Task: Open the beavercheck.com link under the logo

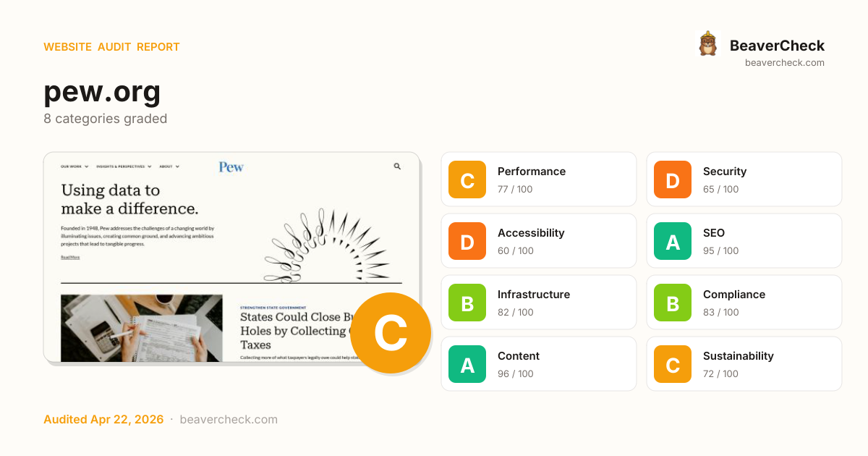Action: pyautogui.click(x=784, y=63)
